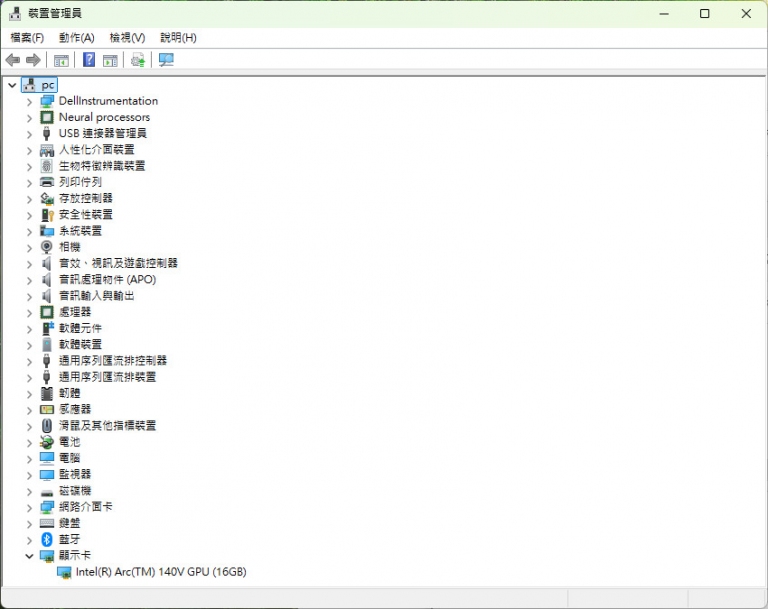Select the 通用序列匯流排裝置 row
768x609 pixels.
[107, 377]
